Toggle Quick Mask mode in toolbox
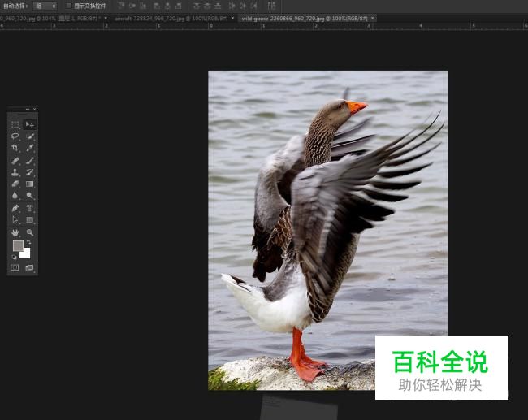 (15, 267)
